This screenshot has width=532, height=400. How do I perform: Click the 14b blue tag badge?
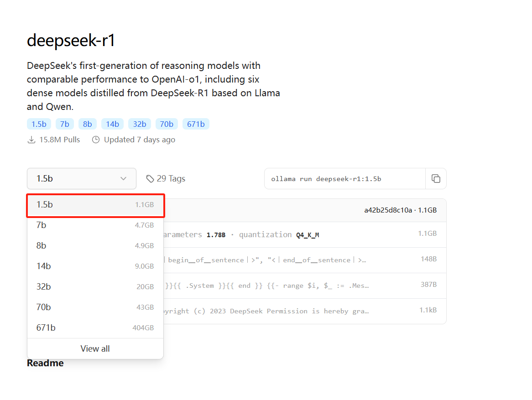(x=112, y=124)
